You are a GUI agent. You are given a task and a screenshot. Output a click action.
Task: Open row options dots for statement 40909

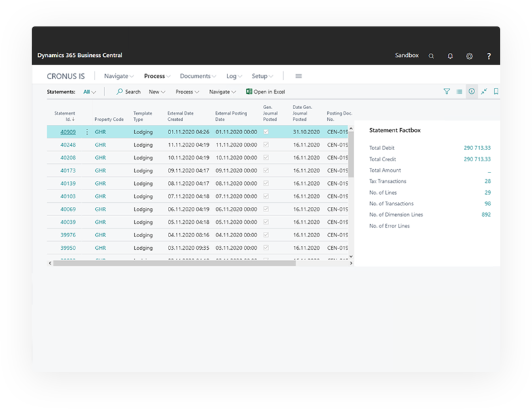point(87,131)
